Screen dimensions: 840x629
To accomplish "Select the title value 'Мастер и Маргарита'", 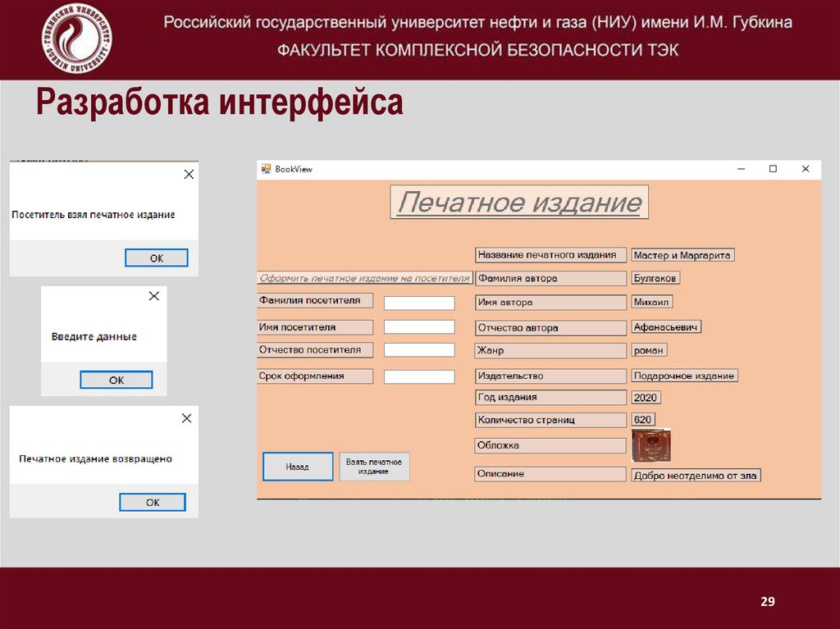I will coord(682,254).
